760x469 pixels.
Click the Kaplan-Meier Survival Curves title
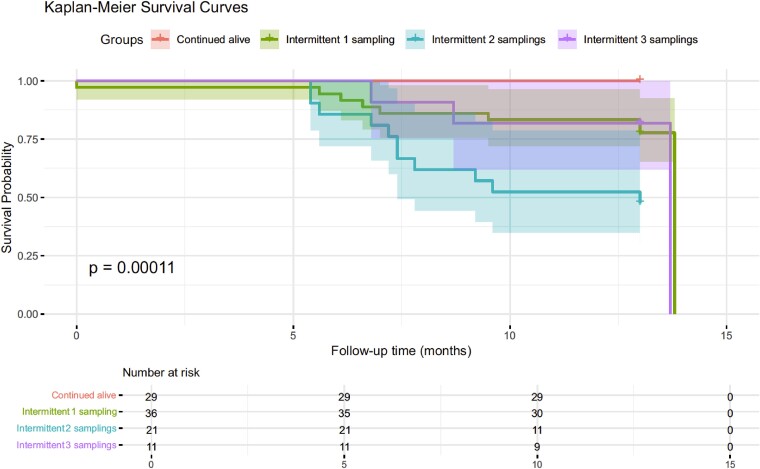(146, 8)
